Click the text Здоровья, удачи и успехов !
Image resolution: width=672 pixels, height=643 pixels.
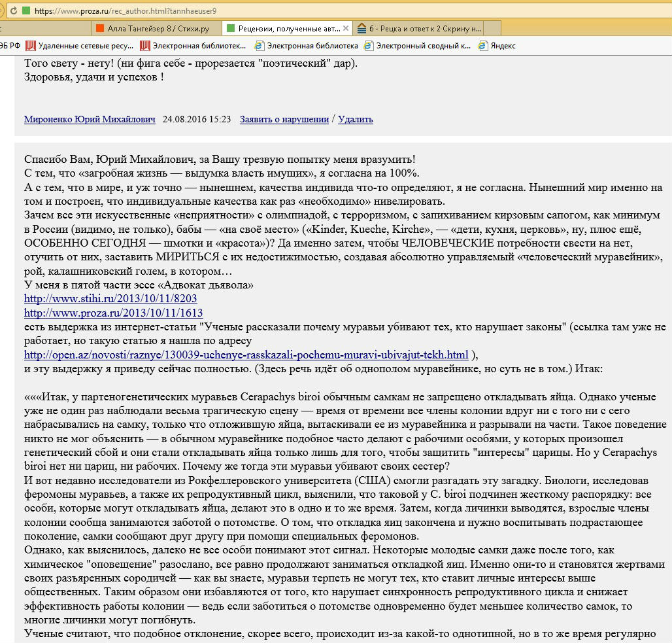(94, 77)
